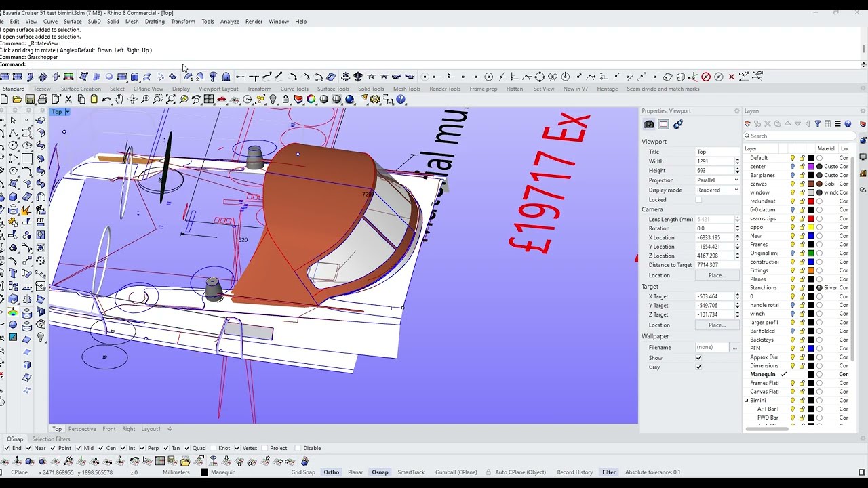The image size is (868, 488).
Task: Click the brown color swatch of canvas layer
Action: point(811,184)
